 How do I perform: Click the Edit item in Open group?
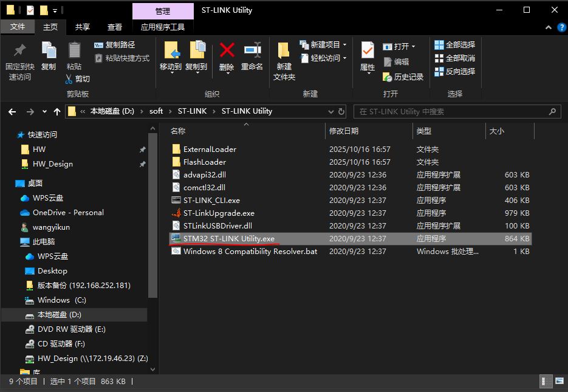click(x=396, y=62)
